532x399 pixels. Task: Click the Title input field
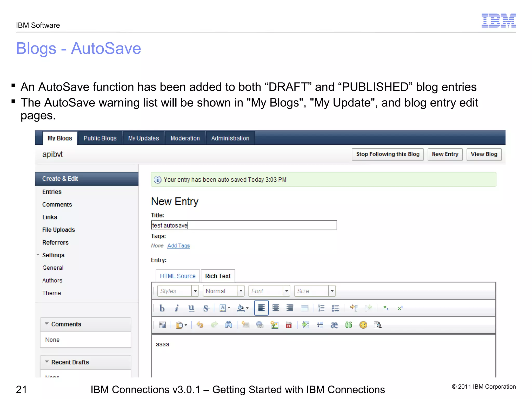tap(244, 225)
